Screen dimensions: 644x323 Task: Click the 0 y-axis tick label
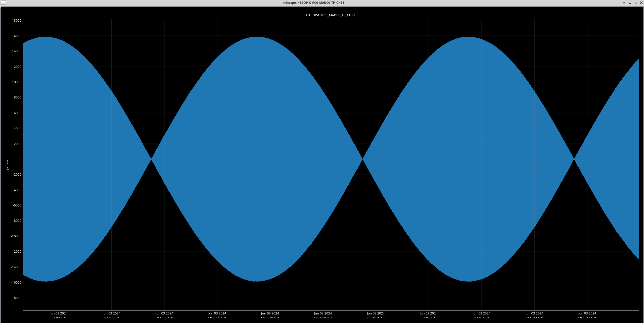point(20,159)
